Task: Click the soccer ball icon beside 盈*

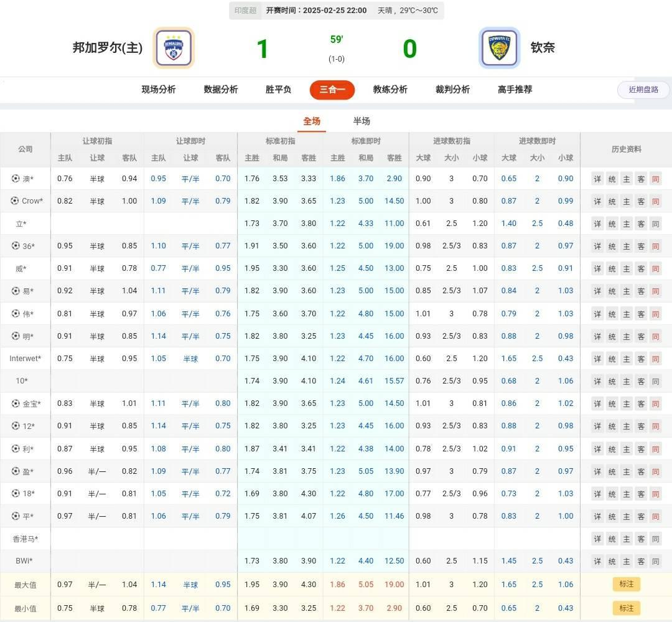Action: pos(16,471)
